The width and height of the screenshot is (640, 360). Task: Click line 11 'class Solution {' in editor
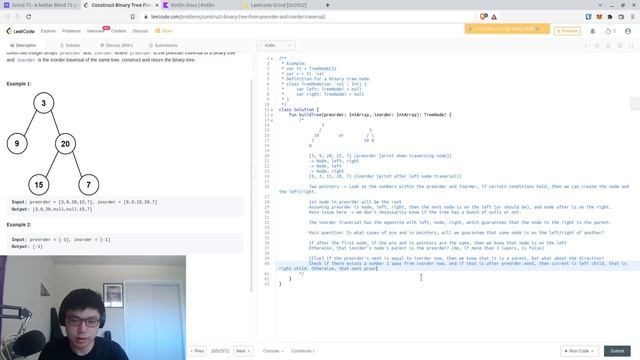[x=299, y=110]
